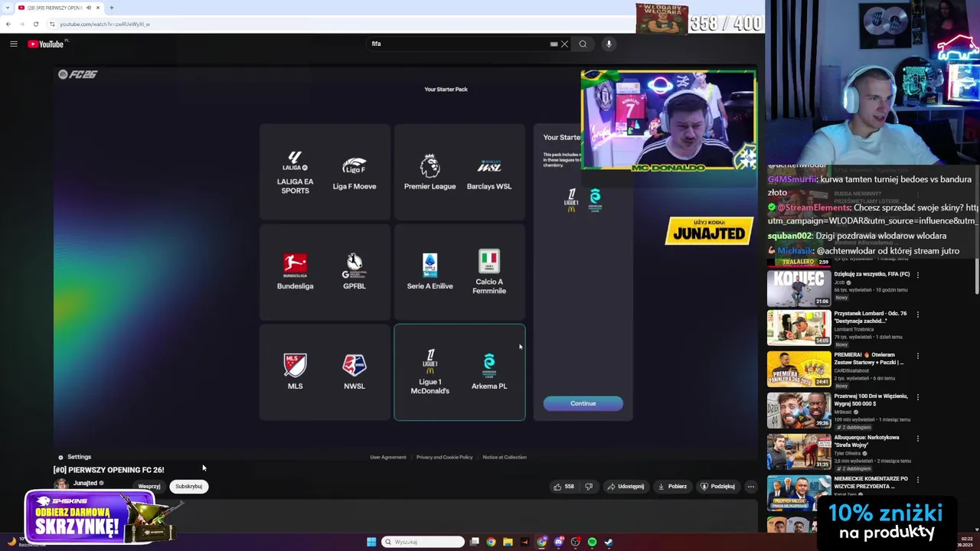The height and width of the screenshot is (551, 980).
Task: Open the YouTube hamburger guide menu
Action: click(x=13, y=44)
